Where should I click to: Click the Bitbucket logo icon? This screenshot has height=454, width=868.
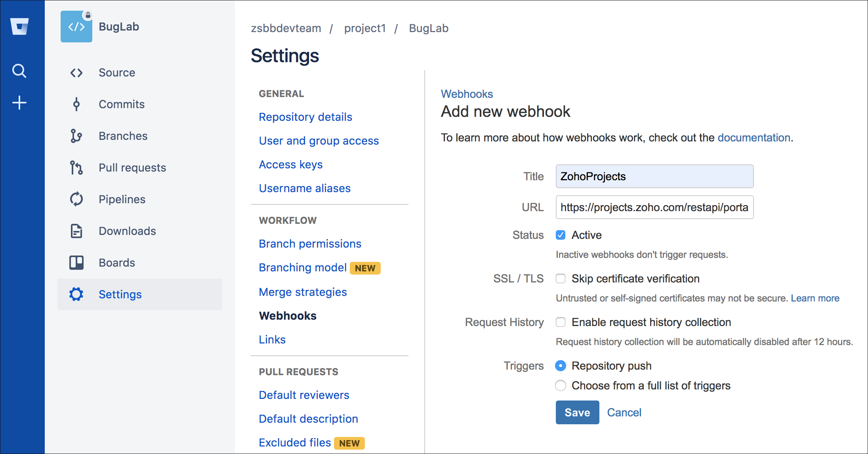19,27
